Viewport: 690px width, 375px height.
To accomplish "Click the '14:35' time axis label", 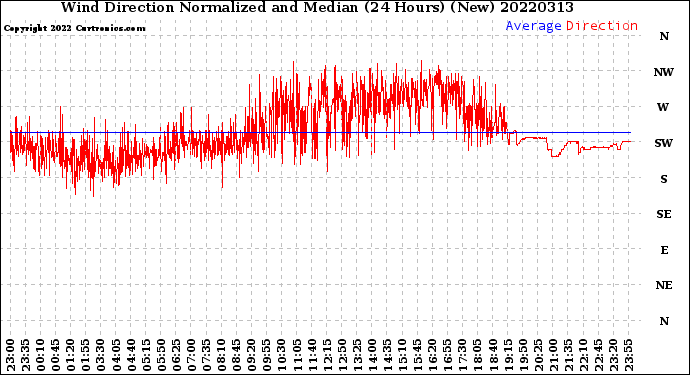I will click(387, 355).
